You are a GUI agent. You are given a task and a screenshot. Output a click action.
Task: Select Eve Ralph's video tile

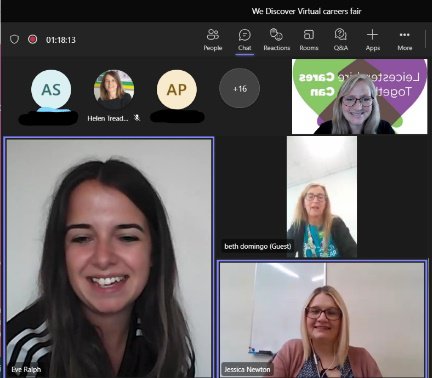tap(109, 257)
